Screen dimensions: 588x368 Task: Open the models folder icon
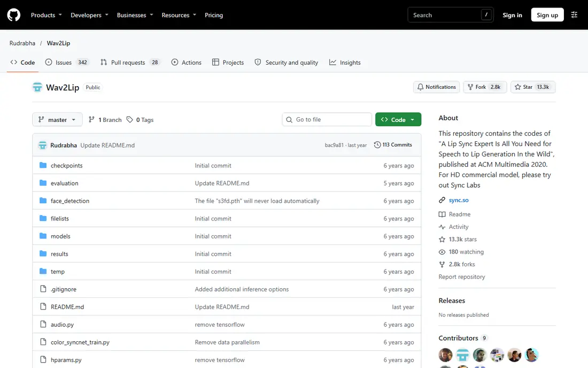(43, 236)
